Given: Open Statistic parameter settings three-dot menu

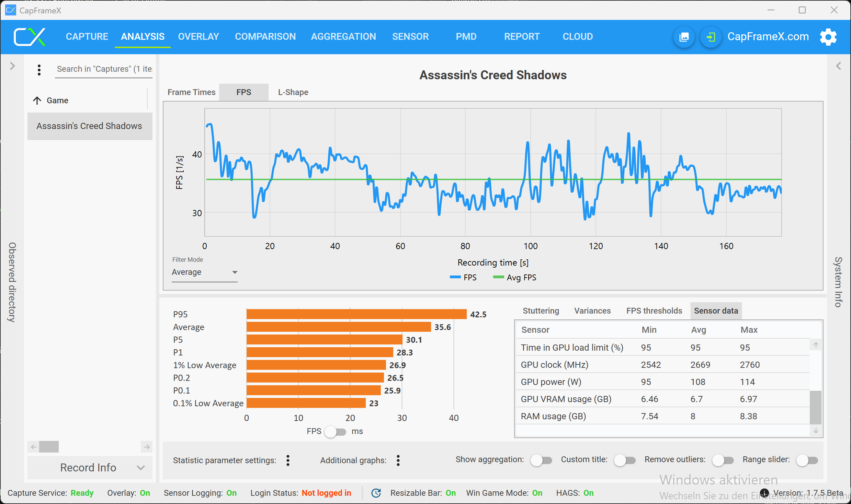Looking at the screenshot, I should [x=288, y=460].
